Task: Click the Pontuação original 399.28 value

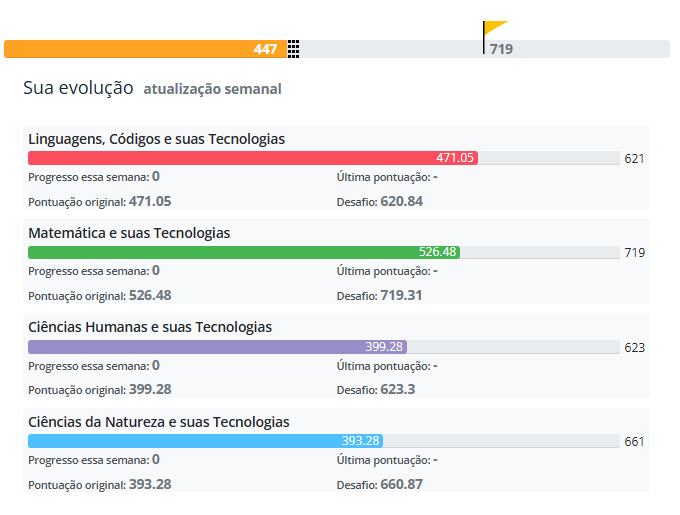Action: [x=150, y=389]
